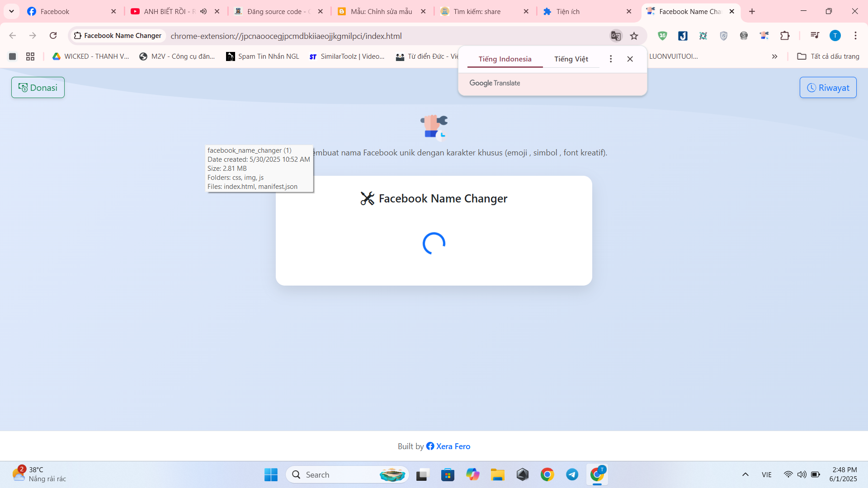Click the address bar URL
The width and height of the screenshot is (868, 488).
[x=286, y=36]
